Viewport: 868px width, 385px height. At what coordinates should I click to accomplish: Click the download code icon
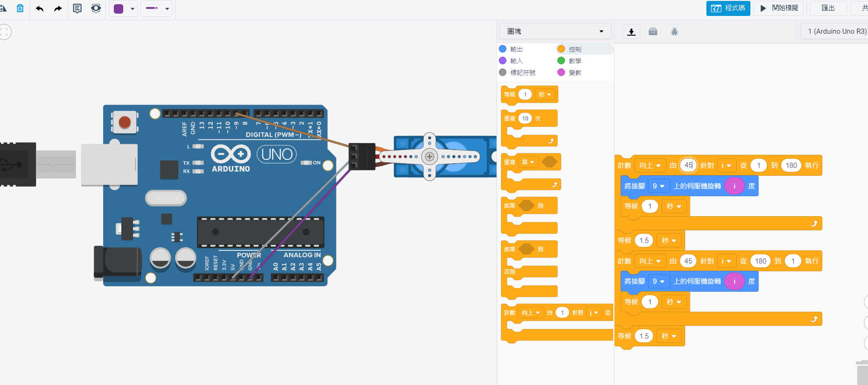(x=631, y=31)
